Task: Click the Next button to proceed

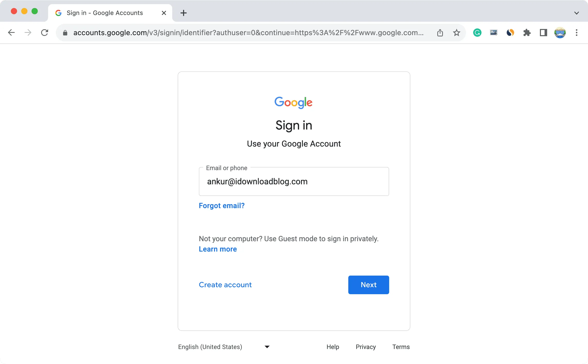Action: (x=368, y=285)
